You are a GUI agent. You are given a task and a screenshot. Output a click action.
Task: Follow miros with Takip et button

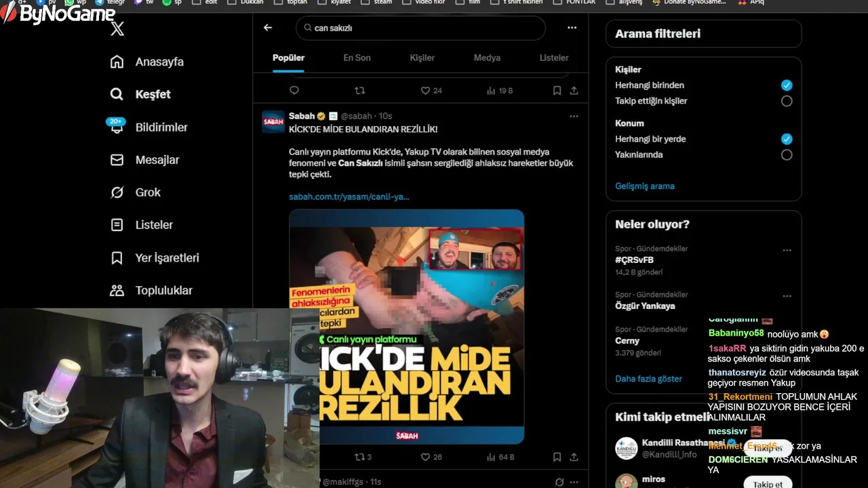pyautogui.click(x=768, y=483)
